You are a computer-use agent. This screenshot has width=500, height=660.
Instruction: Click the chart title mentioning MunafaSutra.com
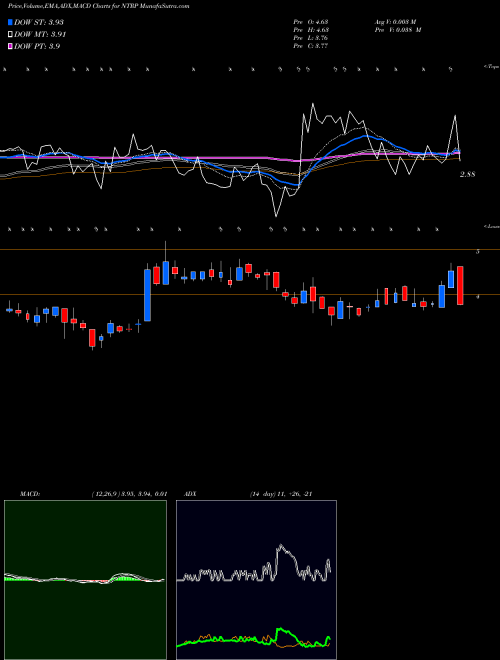pos(98,6)
